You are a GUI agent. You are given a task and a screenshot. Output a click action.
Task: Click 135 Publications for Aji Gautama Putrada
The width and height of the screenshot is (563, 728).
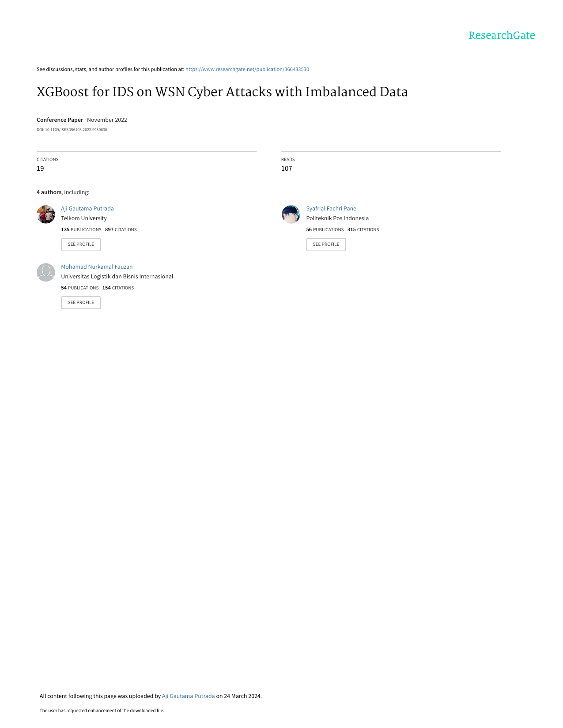(81, 230)
